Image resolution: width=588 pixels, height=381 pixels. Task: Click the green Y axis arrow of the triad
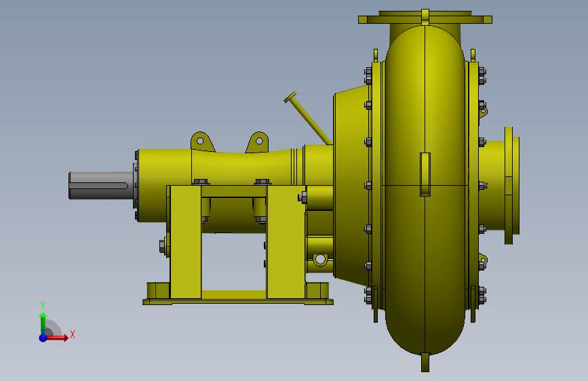point(43,323)
